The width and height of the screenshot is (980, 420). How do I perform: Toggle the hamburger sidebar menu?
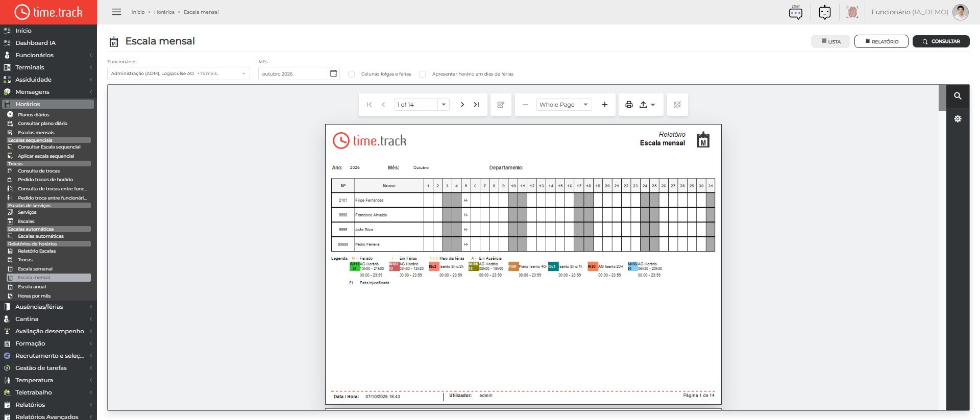tap(116, 12)
